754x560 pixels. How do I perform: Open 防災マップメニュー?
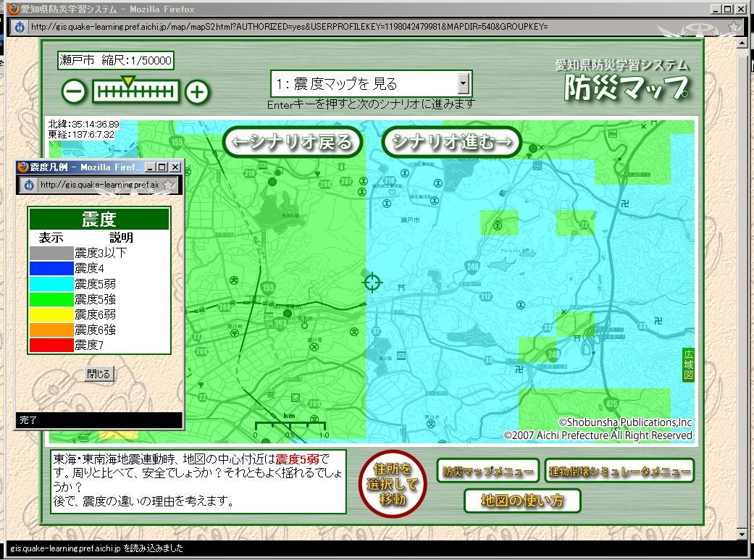tap(488, 471)
